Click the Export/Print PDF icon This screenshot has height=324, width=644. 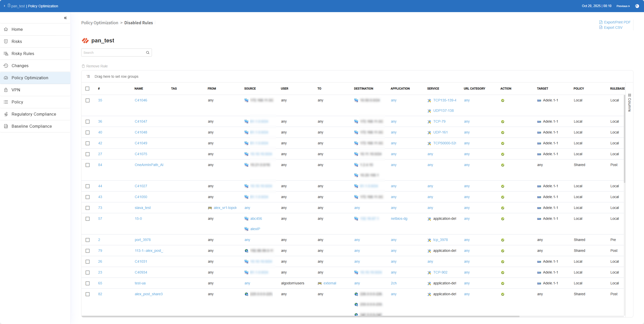pos(601,22)
